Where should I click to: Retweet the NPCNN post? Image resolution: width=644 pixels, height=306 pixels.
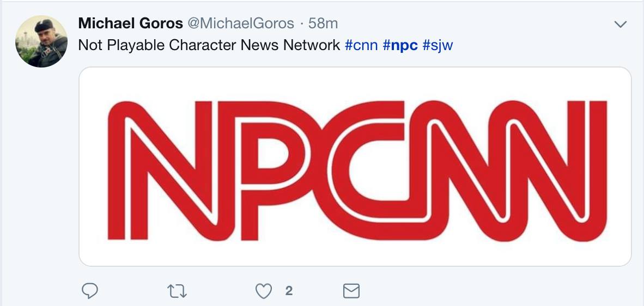click(178, 292)
